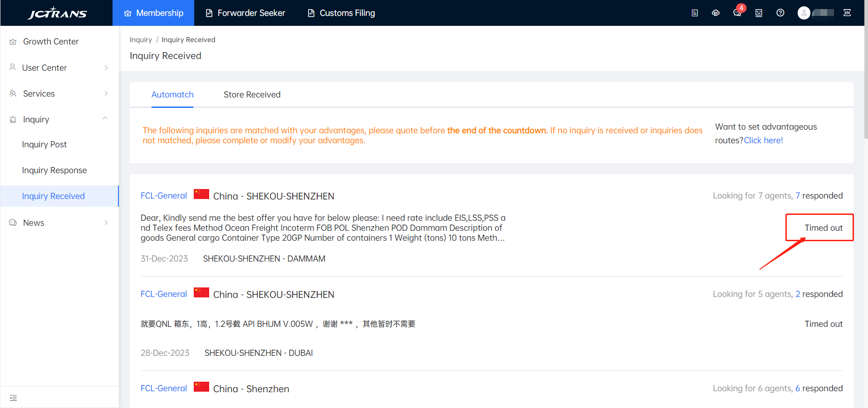Click the help question mark icon

coord(780,13)
